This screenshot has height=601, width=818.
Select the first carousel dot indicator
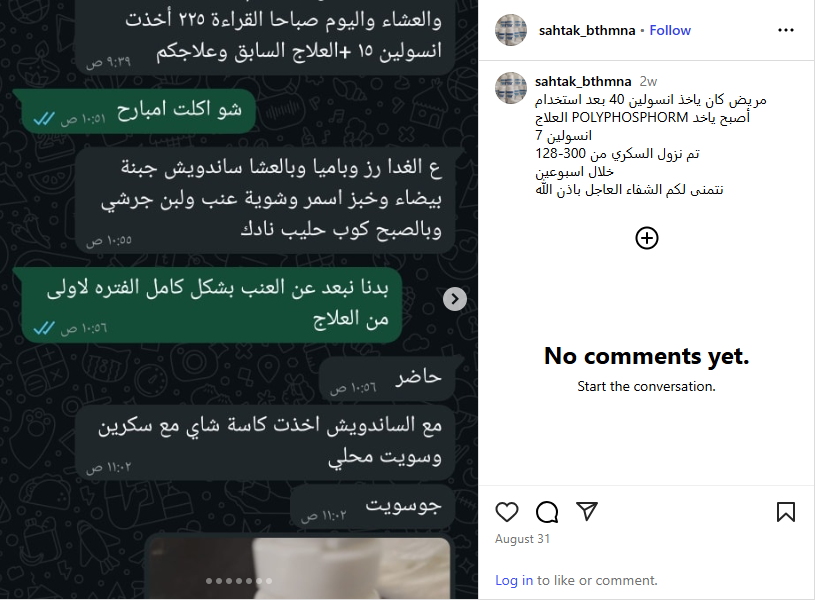[209, 581]
